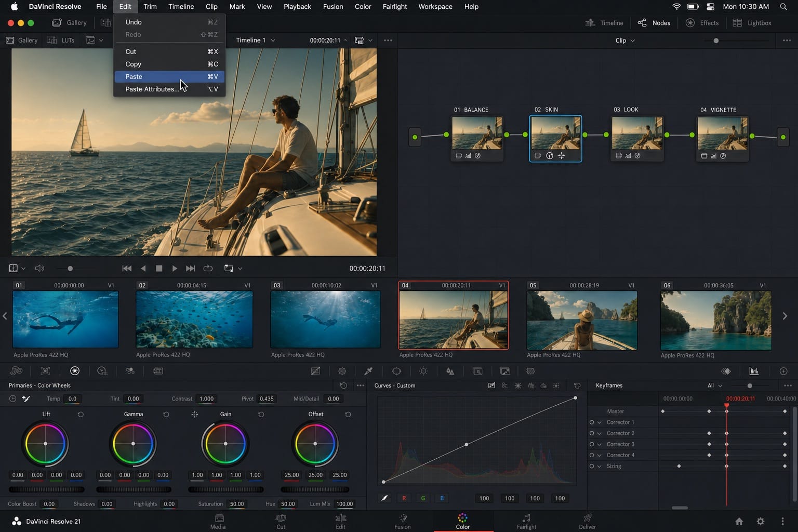Select clip 05 woman on boat thumbnail

click(x=582, y=320)
